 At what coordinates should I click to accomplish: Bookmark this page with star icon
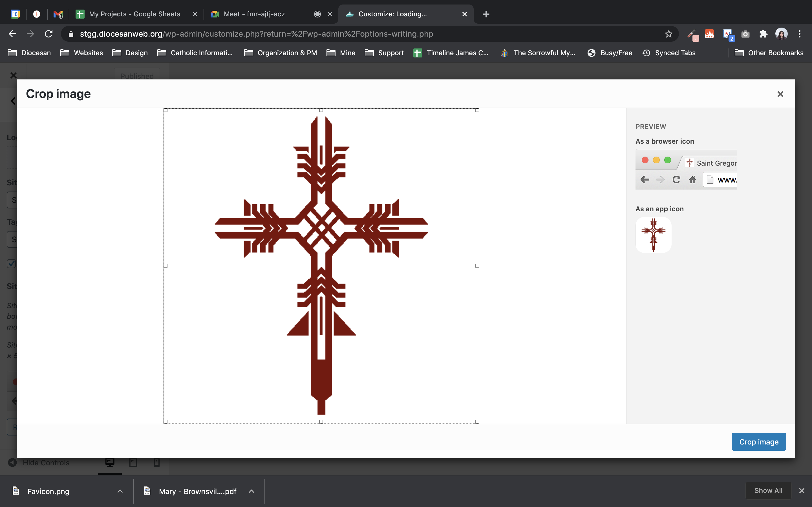[x=668, y=34]
